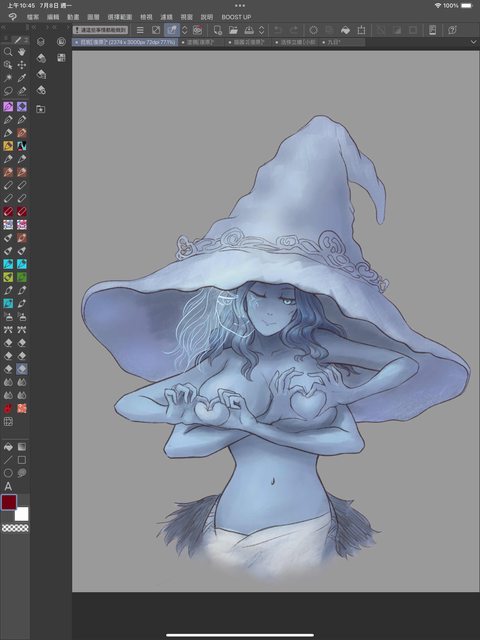
Task: Click the Fill bucket icon in command bar
Action: click(345, 30)
